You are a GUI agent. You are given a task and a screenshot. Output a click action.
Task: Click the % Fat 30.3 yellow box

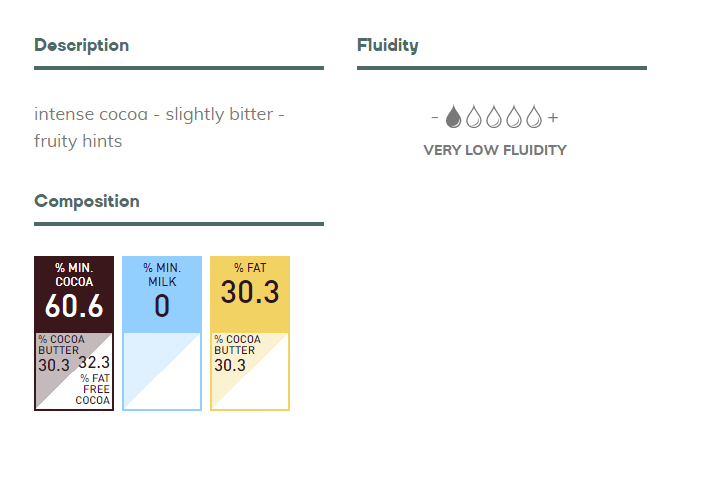pyautogui.click(x=250, y=333)
